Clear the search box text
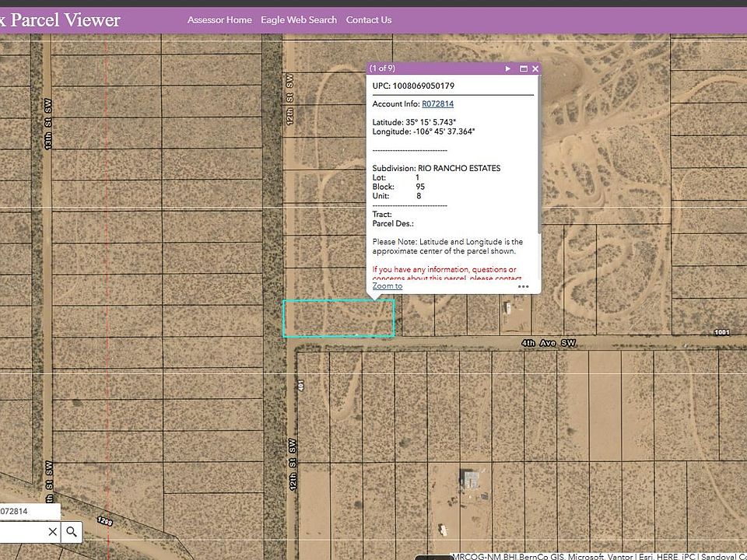The width and height of the screenshot is (747, 560). [53, 531]
